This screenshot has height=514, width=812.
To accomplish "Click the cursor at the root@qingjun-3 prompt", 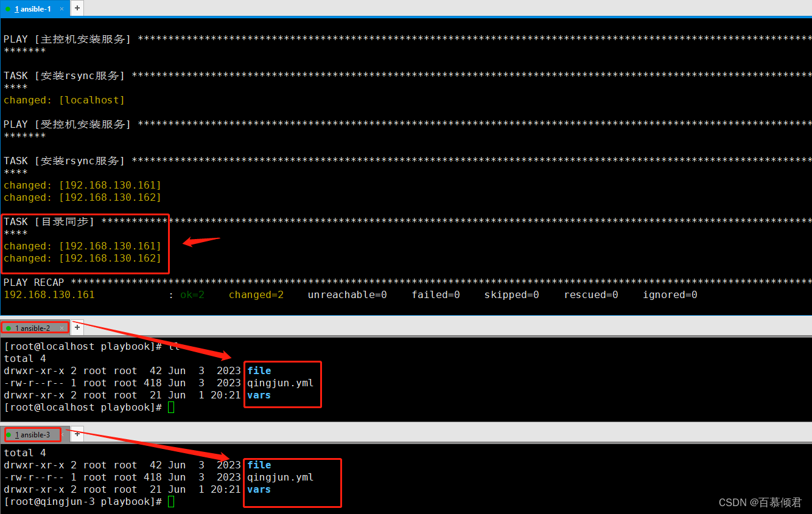I will [x=171, y=502].
